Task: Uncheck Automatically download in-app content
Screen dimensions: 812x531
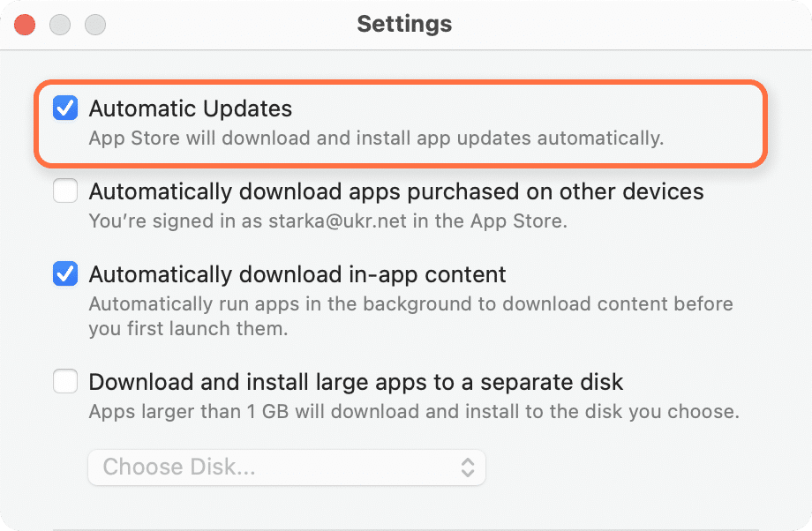Action: pyautogui.click(x=65, y=273)
